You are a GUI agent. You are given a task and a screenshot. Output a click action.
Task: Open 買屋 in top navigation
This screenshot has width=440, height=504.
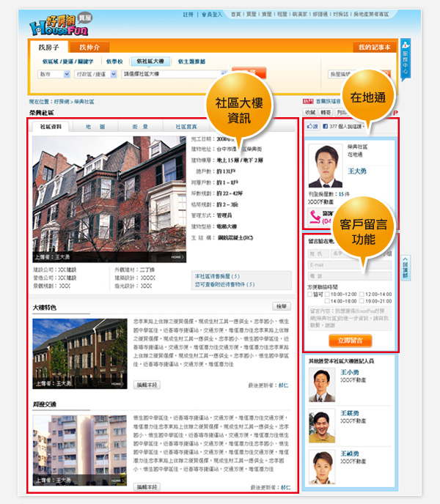[252, 14]
